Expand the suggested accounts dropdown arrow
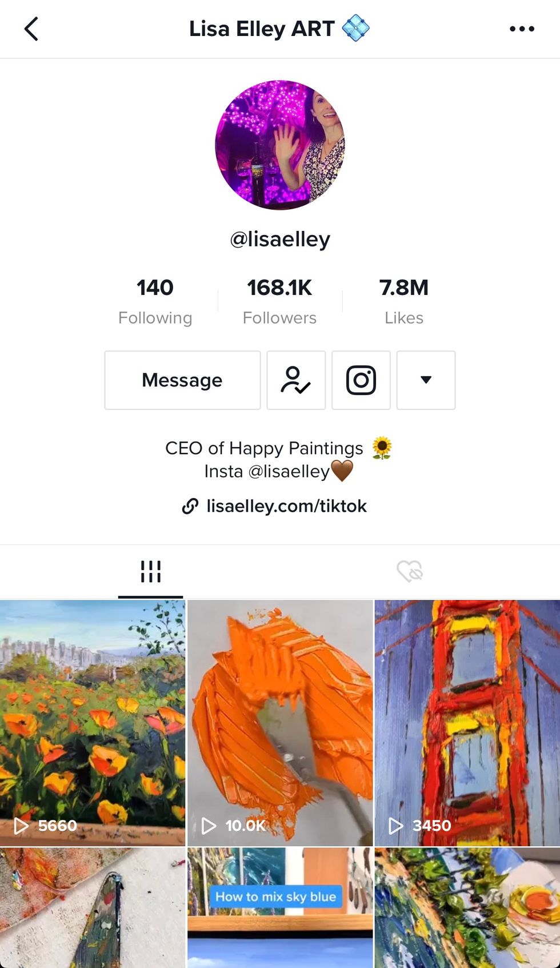The image size is (560, 968). coord(426,380)
